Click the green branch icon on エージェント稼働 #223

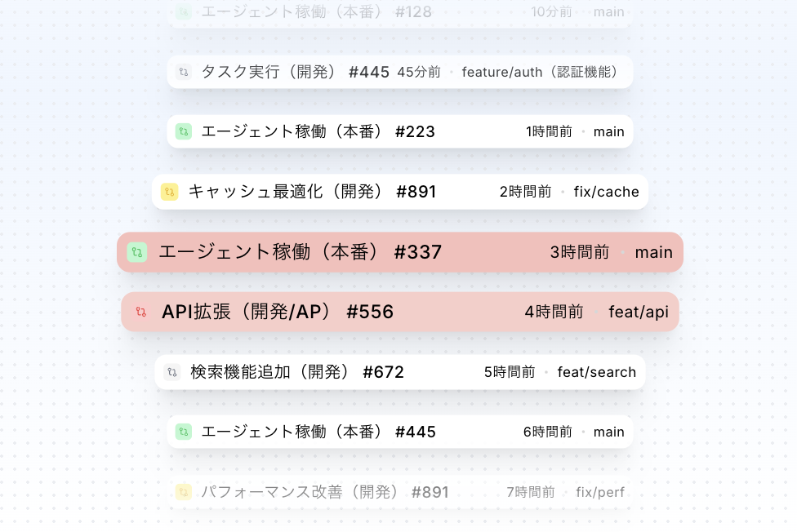click(x=183, y=131)
